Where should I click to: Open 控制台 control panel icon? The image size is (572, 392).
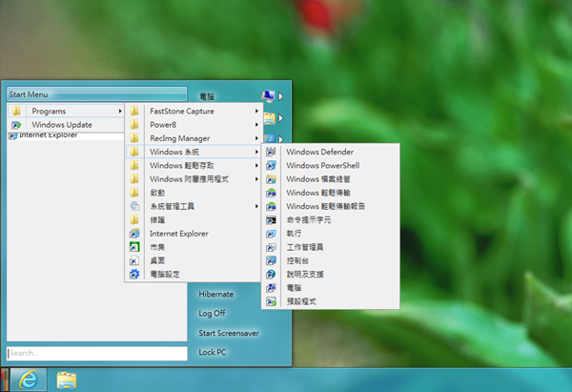click(271, 260)
